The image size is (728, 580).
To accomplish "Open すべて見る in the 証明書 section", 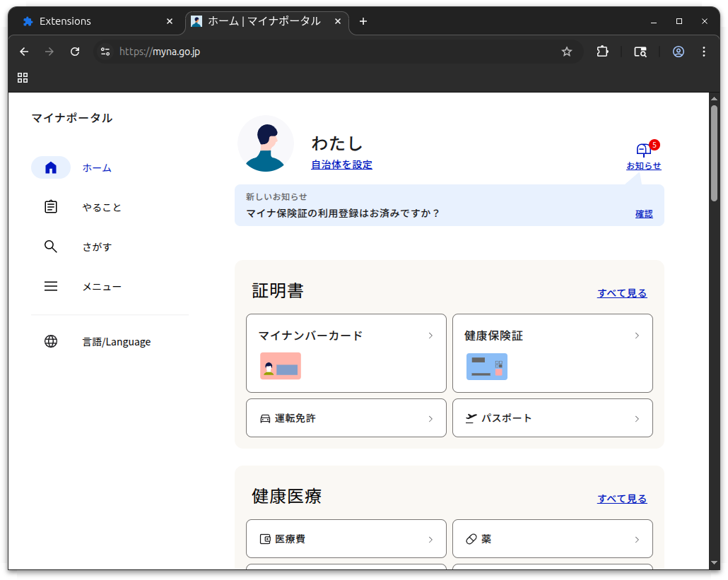I will pyautogui.click(x=621, y=292).
